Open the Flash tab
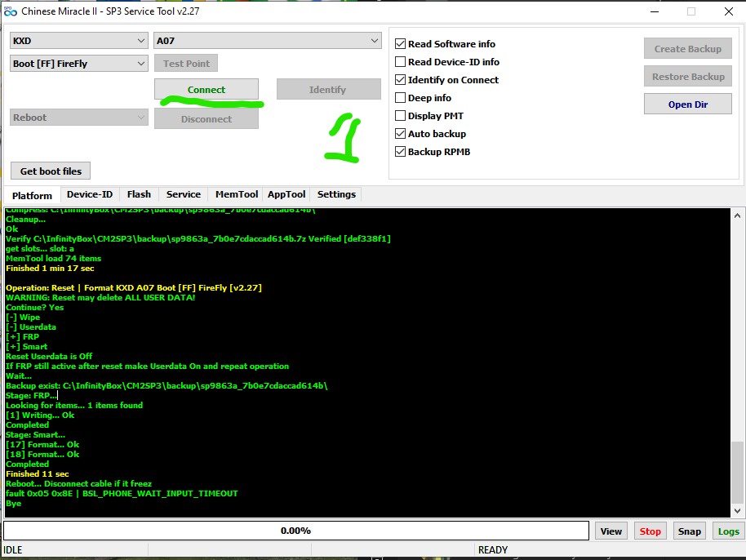Screen dimensions: 746x560 point(139,194)
